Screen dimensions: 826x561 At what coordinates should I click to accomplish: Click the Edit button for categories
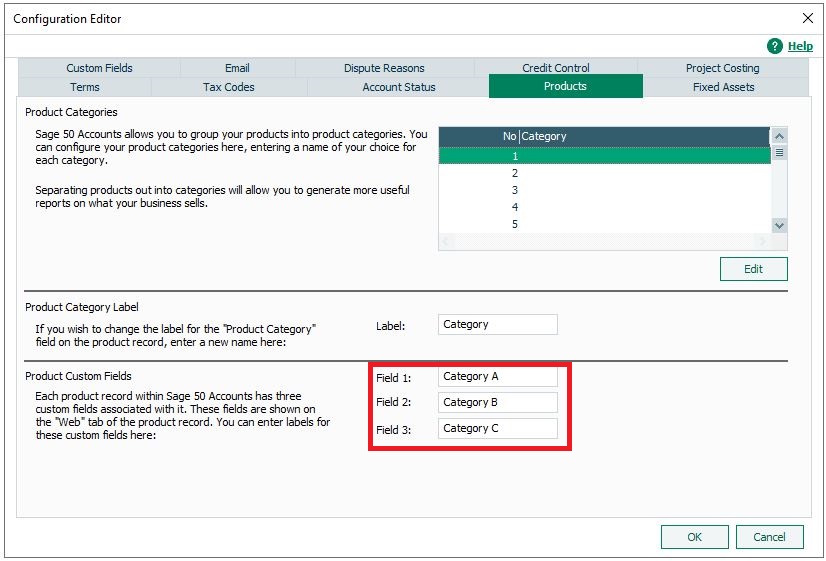753,269
